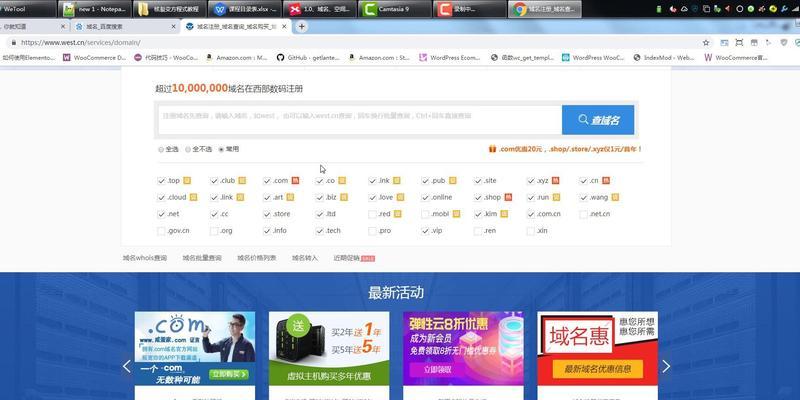800x400 pixels.
Task: Open the Amazon.com : St... bookmark
Action: (379, 58)
